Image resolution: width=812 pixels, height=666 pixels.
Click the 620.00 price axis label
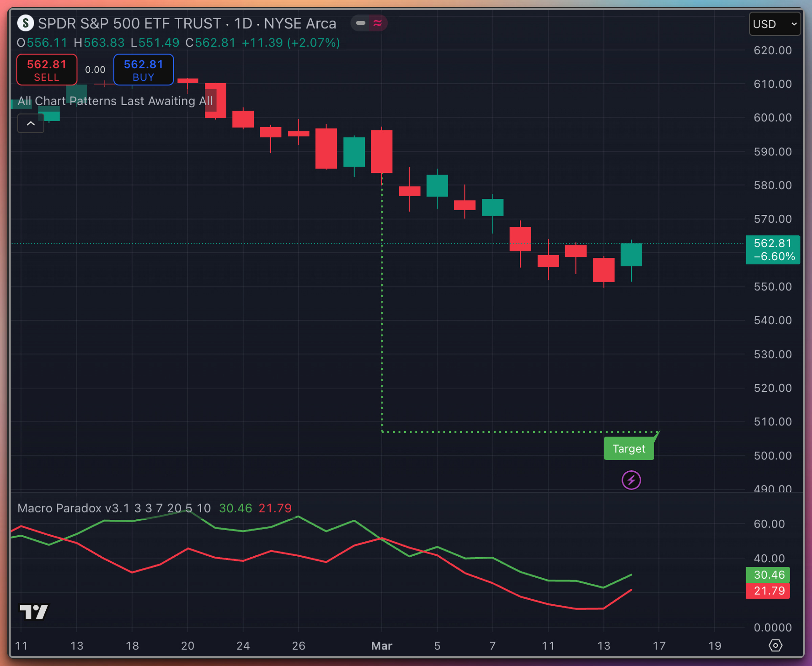coord(772,50)
